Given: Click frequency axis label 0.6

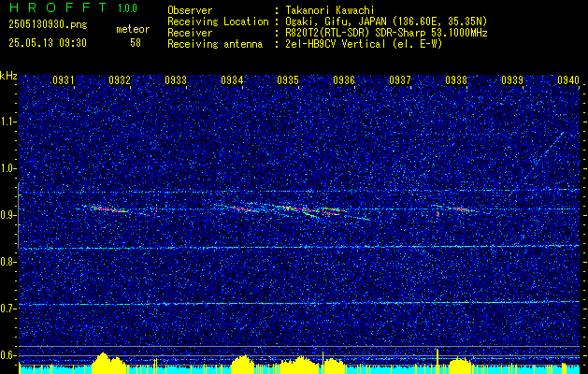Looking at the screenshot, I should pos(8,355).
